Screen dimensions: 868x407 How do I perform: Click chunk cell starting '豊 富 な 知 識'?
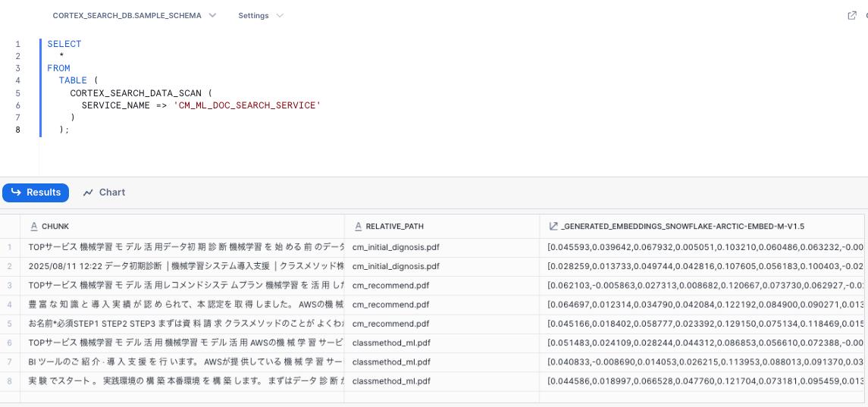click(182, 305)
